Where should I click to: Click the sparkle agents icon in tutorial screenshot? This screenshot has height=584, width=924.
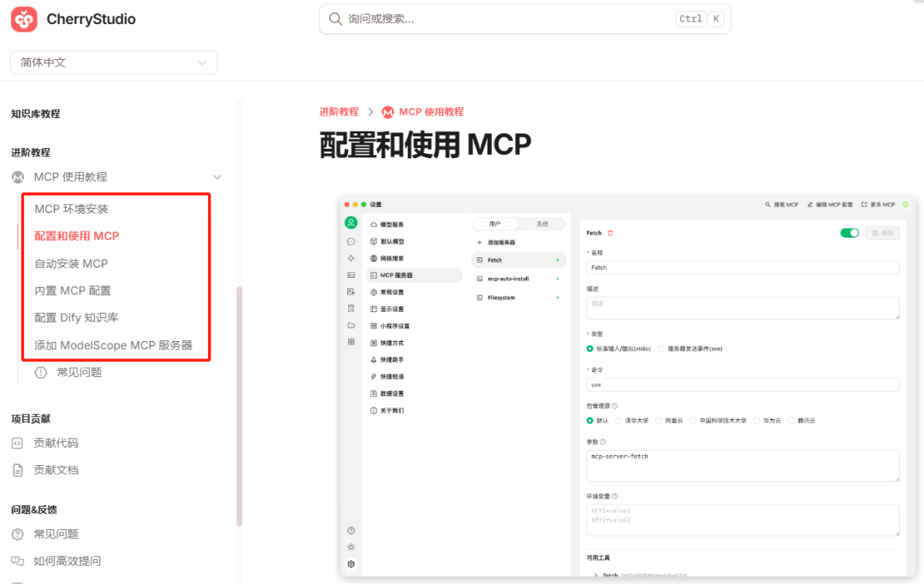pos(352,258)
